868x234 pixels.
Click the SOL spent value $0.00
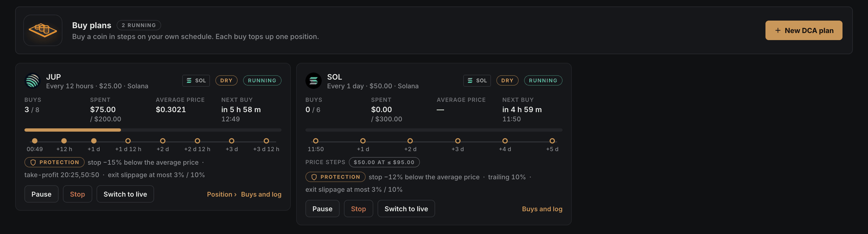click(381, 109)
